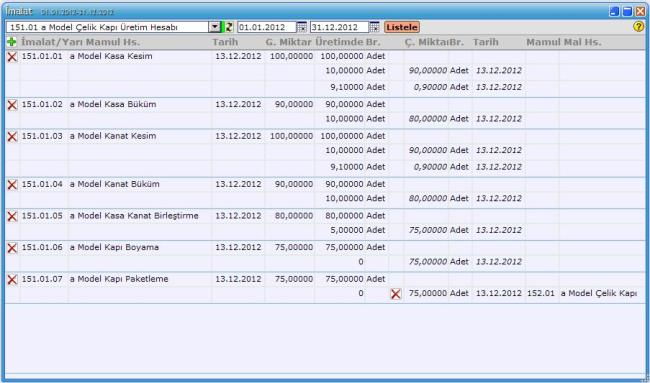Viewport: 650px width, 383px height.
Task: Click the a Model Çelik Kapı product cell
Action: pyautogui.click(x=599, y=293)
